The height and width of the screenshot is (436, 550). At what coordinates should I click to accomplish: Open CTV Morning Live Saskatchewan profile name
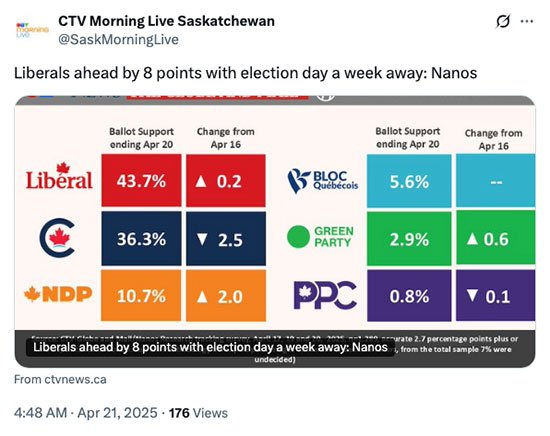tap(166, 21)
